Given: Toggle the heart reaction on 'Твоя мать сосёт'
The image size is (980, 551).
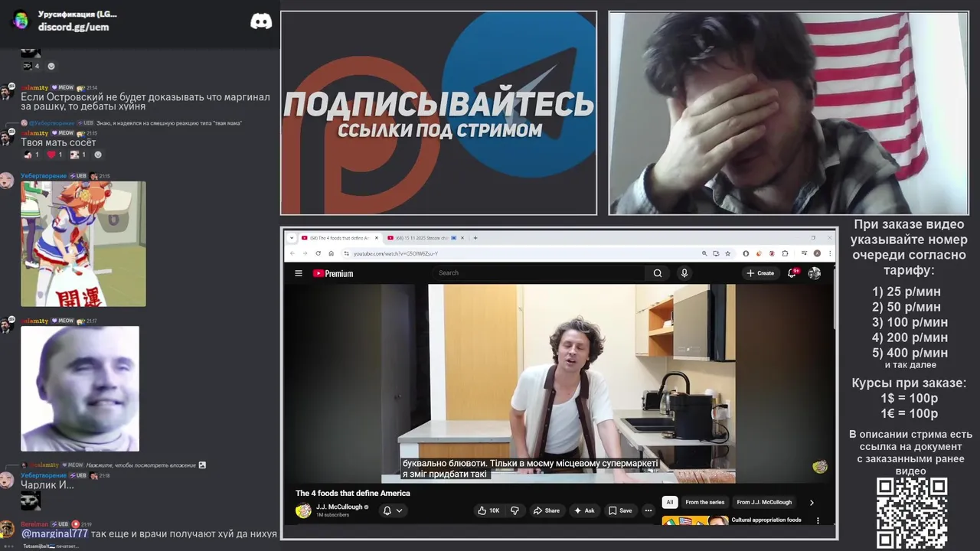Looking at the screenshot, I should (55, 155).
